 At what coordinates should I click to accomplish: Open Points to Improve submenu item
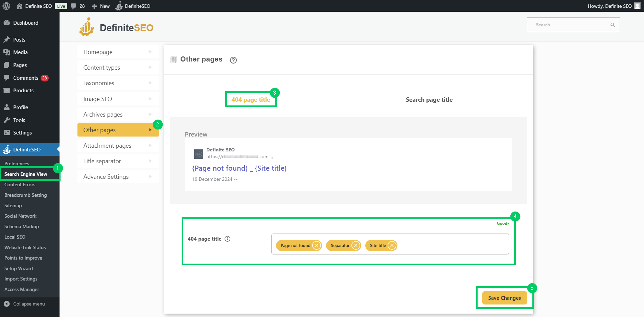coord(23,258)
